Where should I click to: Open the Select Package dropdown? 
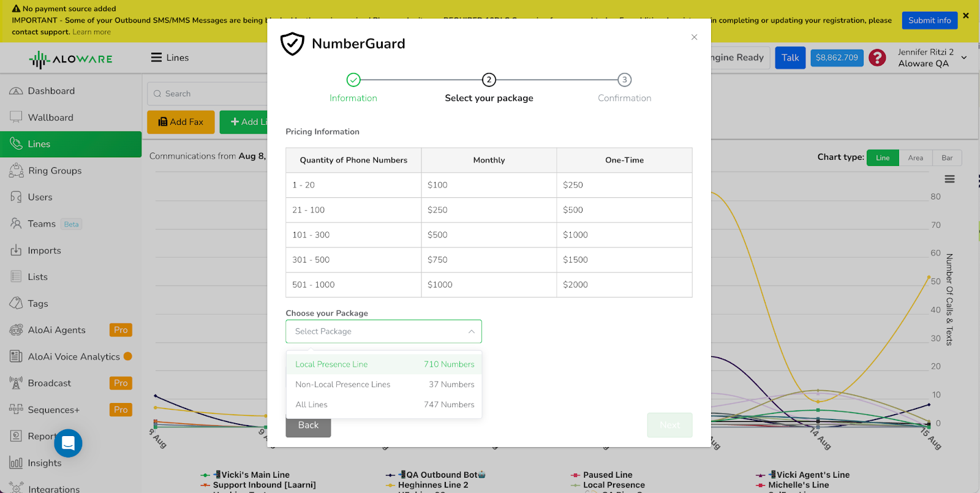383,331
